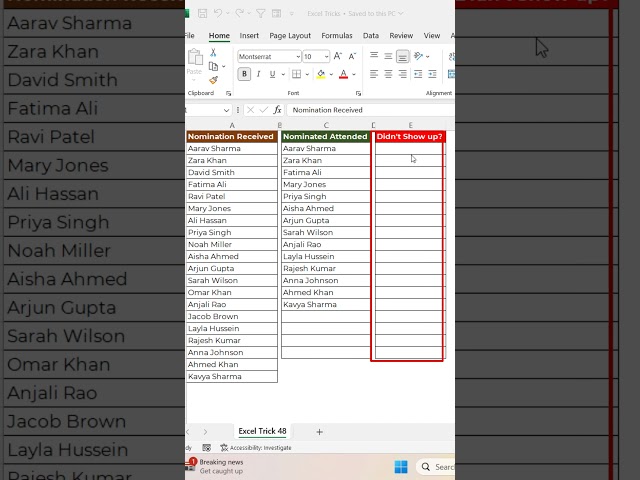Open the Name Box dropdown arrow
640x480 pixels.
pos(226,110)
